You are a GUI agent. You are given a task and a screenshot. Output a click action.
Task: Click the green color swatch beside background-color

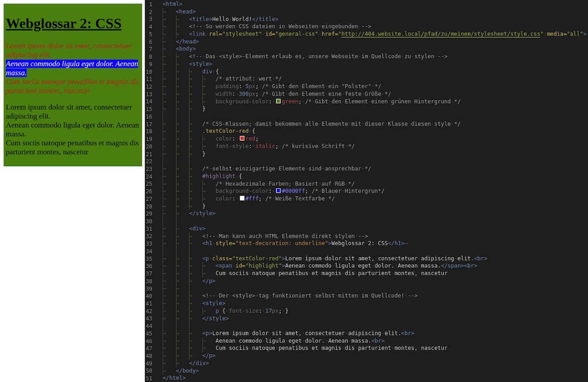278,102
